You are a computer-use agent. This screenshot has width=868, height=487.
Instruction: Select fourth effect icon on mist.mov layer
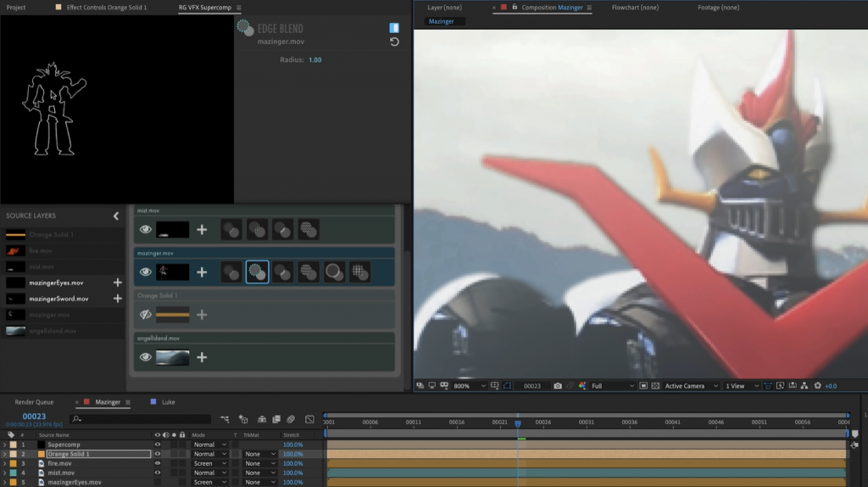tap(309, 229)
